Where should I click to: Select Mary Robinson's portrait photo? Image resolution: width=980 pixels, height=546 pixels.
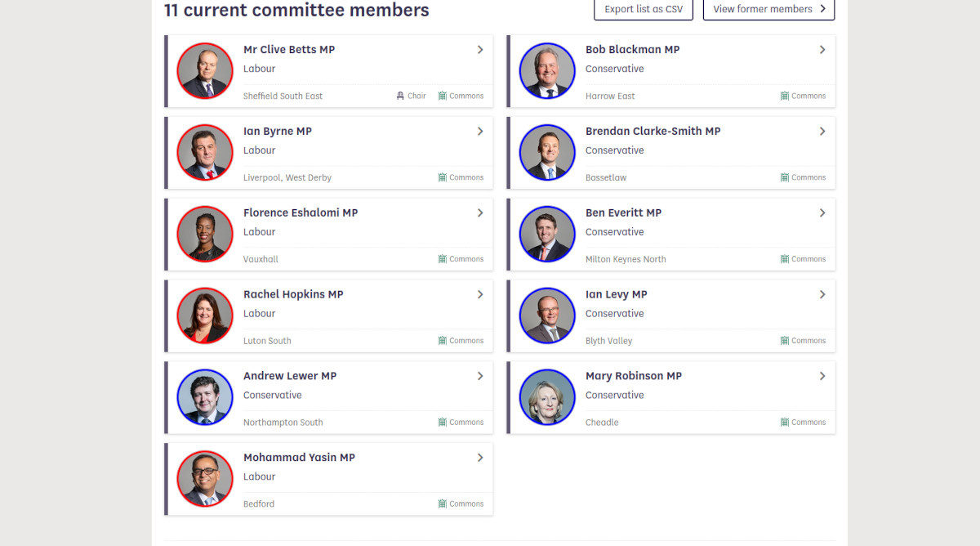click(x=547, y=398)
